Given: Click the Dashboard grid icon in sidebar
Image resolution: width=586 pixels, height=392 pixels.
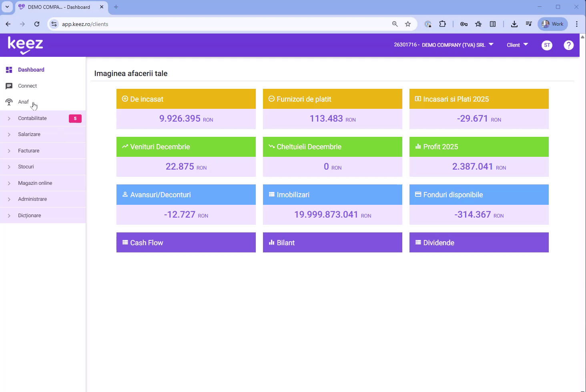Looking at the screenshot, I should 9,70.
